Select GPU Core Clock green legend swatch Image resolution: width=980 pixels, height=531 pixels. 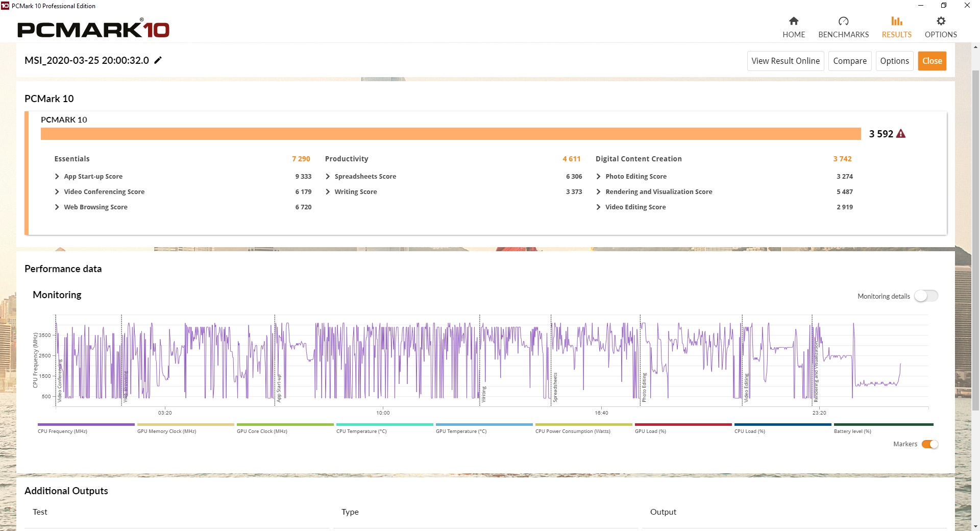(x=285, y=424)
